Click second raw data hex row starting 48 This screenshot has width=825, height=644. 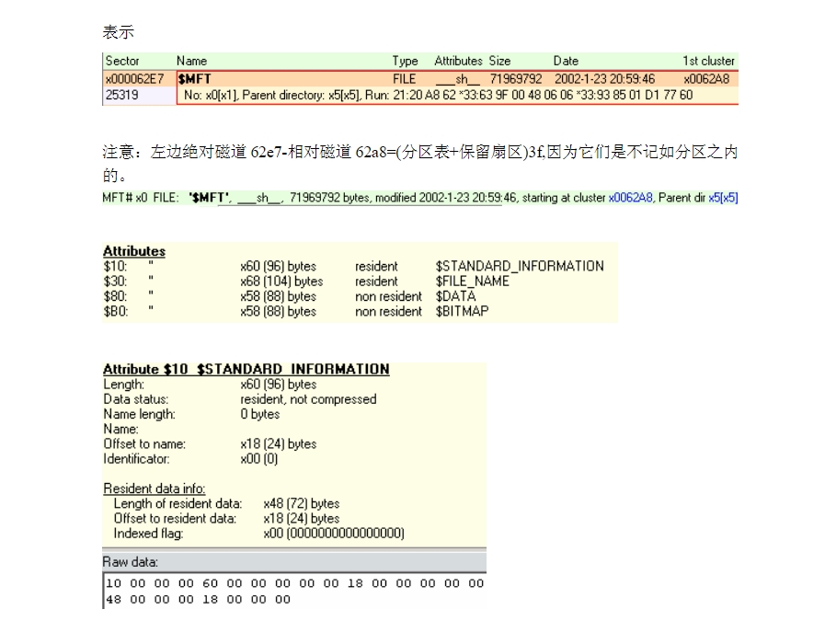point(198,599)
